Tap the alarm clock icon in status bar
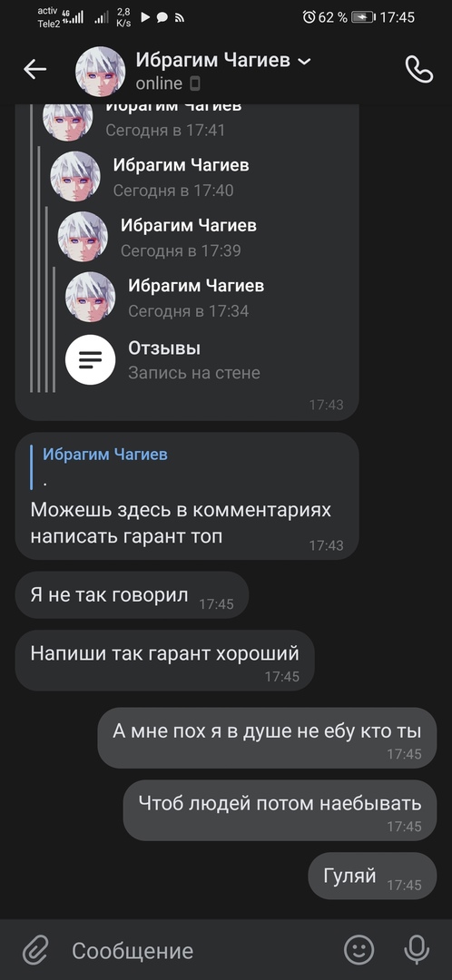Viewport: 452px width, 980px height. pyautogui.click(x=309, y=17)
